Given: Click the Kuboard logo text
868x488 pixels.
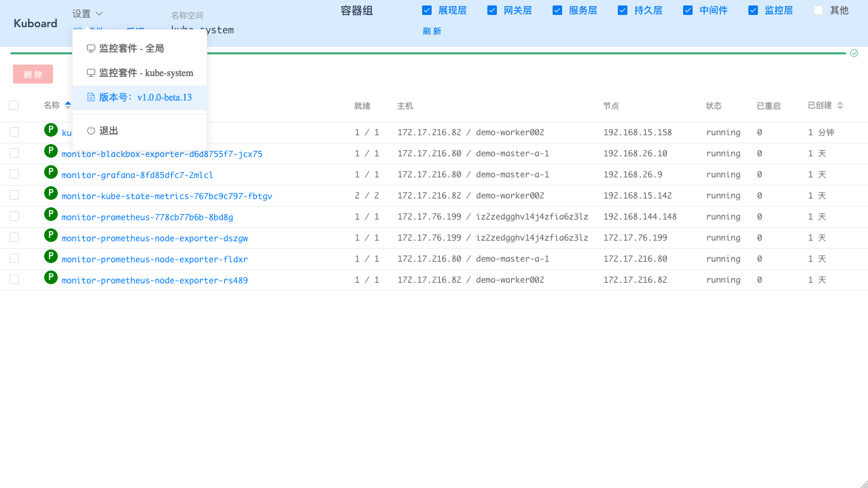Looking at the screenshot, I should tap(35, 23).
